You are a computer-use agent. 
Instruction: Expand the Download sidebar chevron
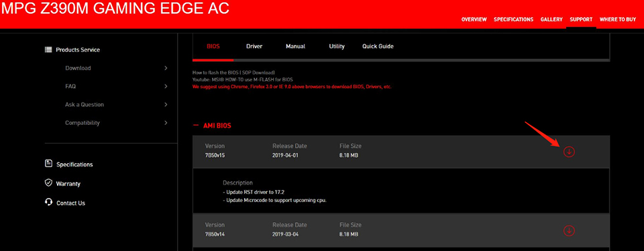pyautogui.click(x=166, y=68)
